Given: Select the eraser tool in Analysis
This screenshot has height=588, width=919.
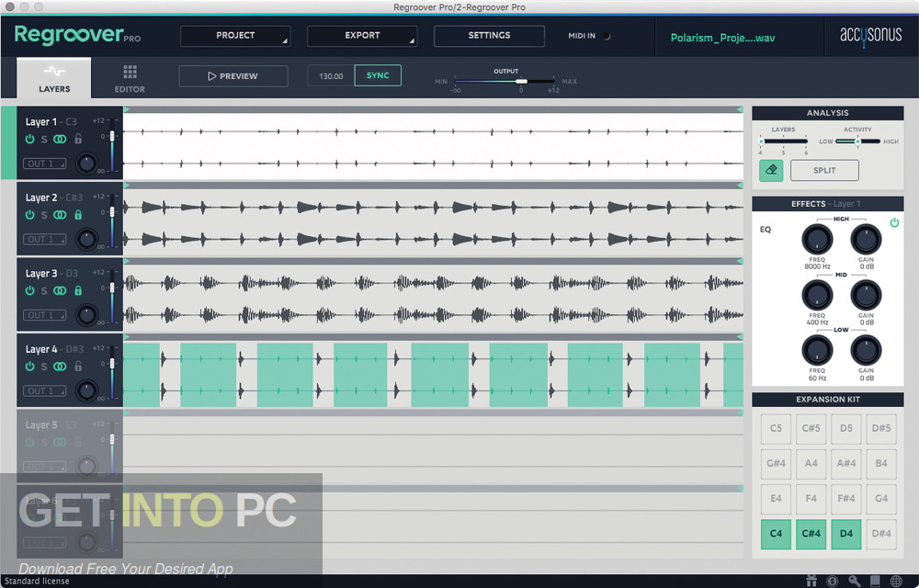Looking at the screenshot, I should tap(771, 170).
